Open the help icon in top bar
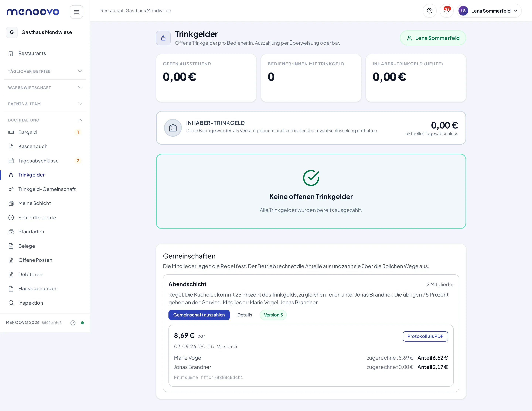This screenshot has height=411, width=532. pyautogui.click(x=430, y=11)
